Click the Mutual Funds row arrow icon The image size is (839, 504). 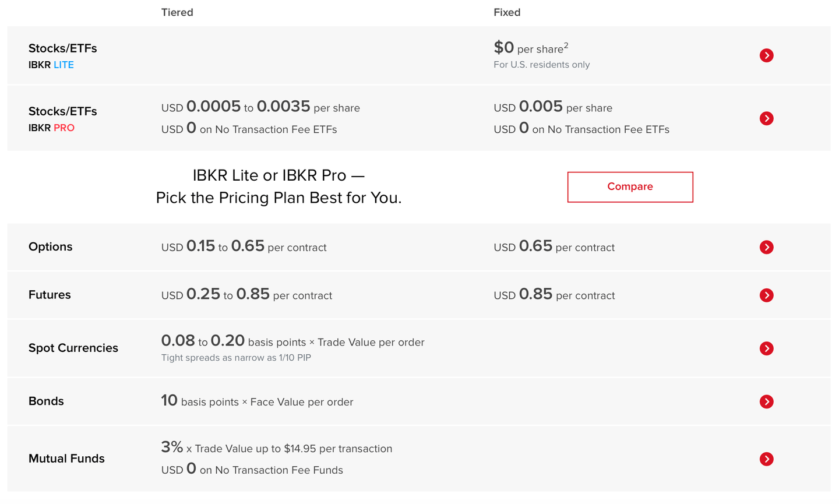[x=766, y=459]
